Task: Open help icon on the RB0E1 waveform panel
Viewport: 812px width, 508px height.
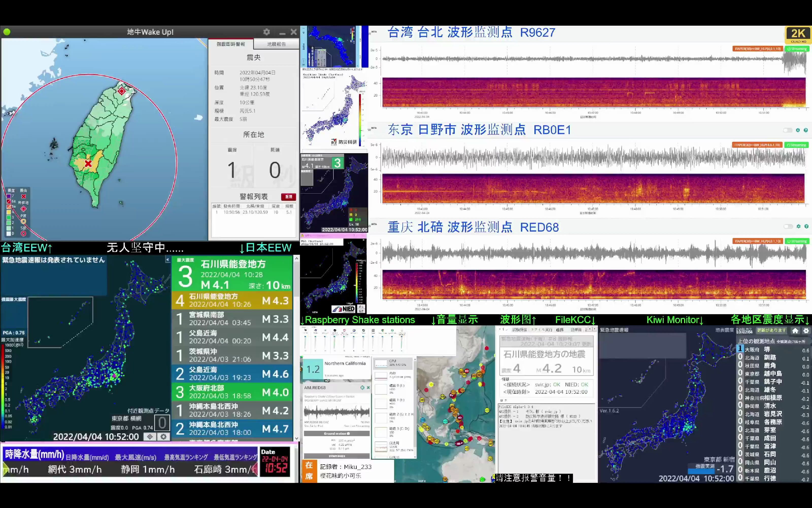Action: (806, 130)
